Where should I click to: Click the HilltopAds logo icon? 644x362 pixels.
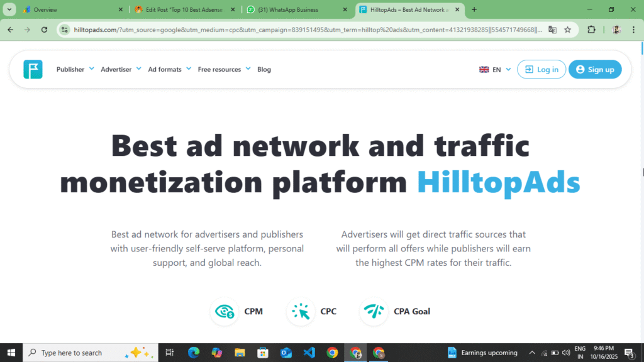33,69
